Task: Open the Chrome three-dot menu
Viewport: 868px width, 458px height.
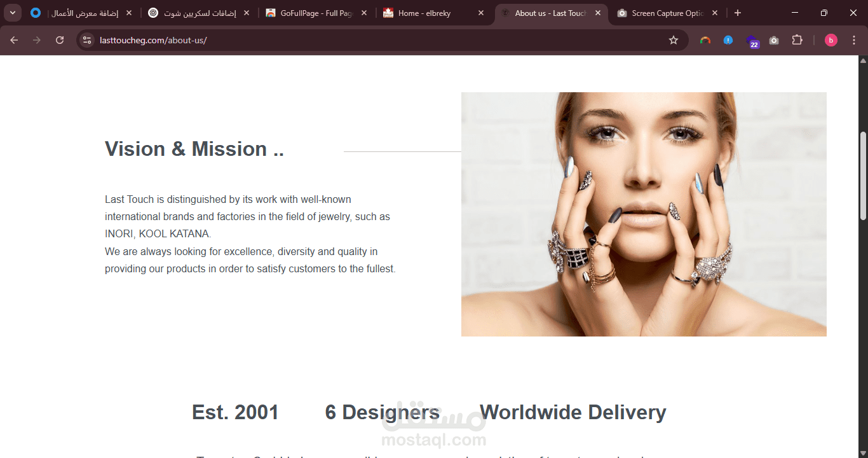Action: pyautogui.click(x=853, y=40)
